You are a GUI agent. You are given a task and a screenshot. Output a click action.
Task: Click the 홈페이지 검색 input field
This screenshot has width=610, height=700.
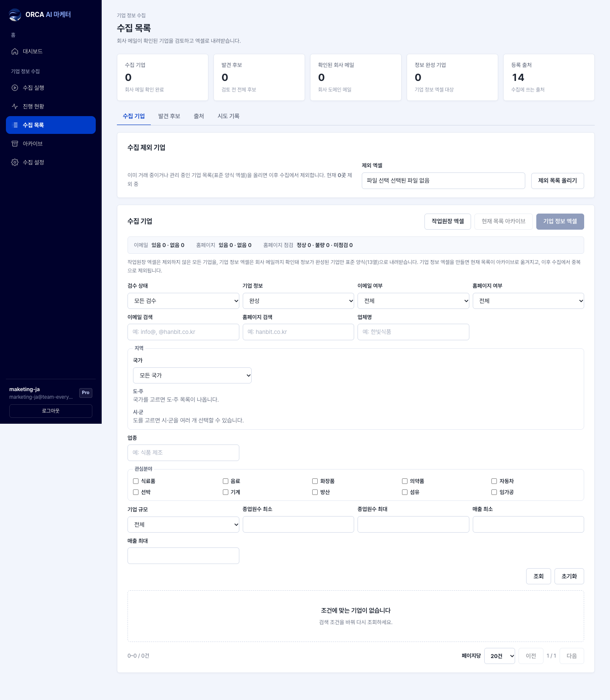(298, 332)
